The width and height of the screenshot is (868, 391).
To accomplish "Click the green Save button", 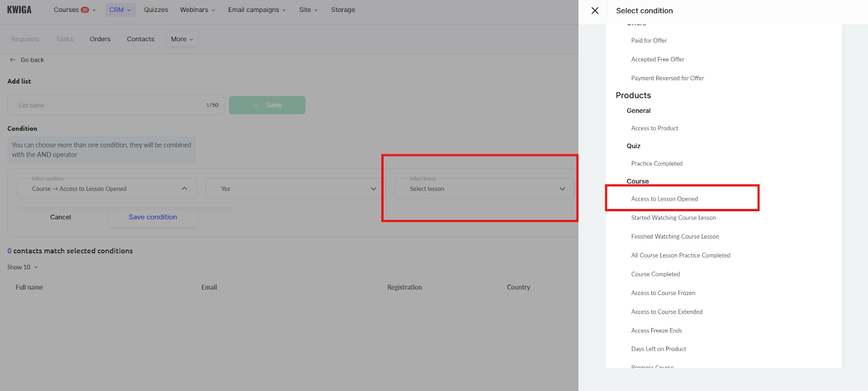I will coord(267,105).
